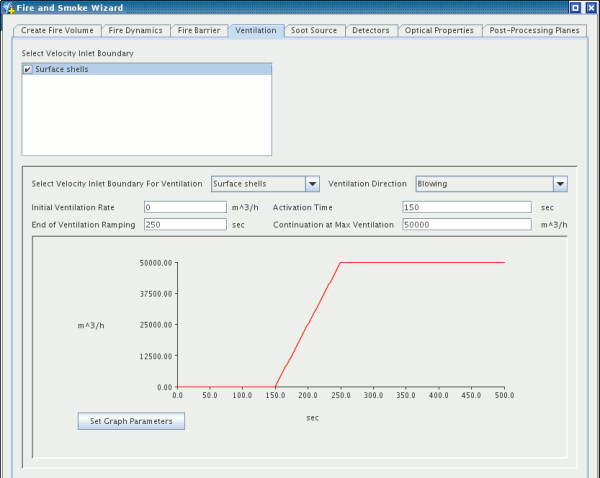Switch to the Soot Source tab
The image size is (600, 478).
314,31
